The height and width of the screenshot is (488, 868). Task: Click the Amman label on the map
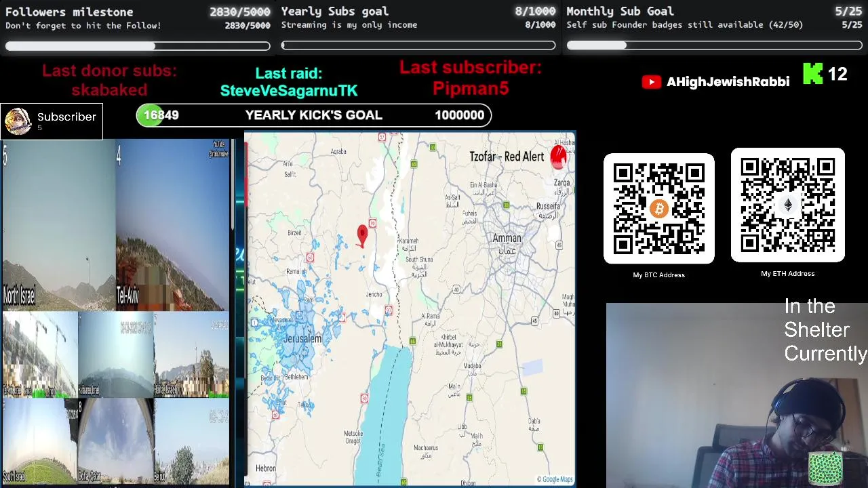pos(507,238)
